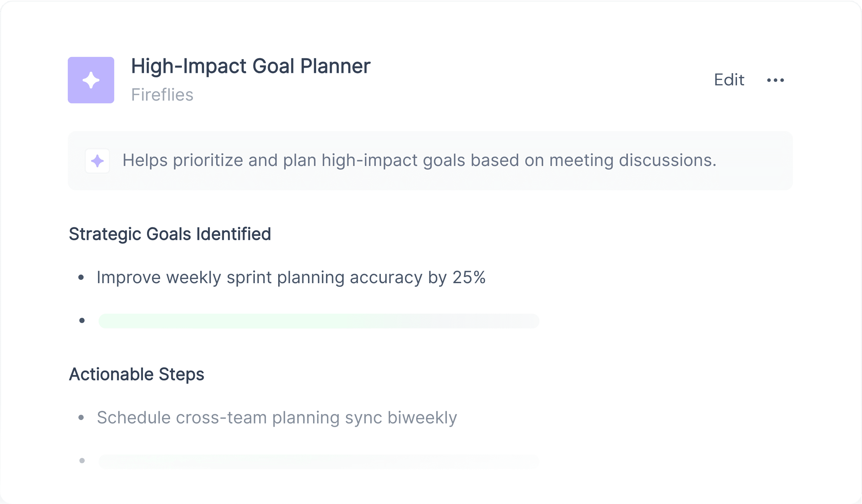
Task: Click the word biweekly in the action step
Action: [x=422, y=418]
